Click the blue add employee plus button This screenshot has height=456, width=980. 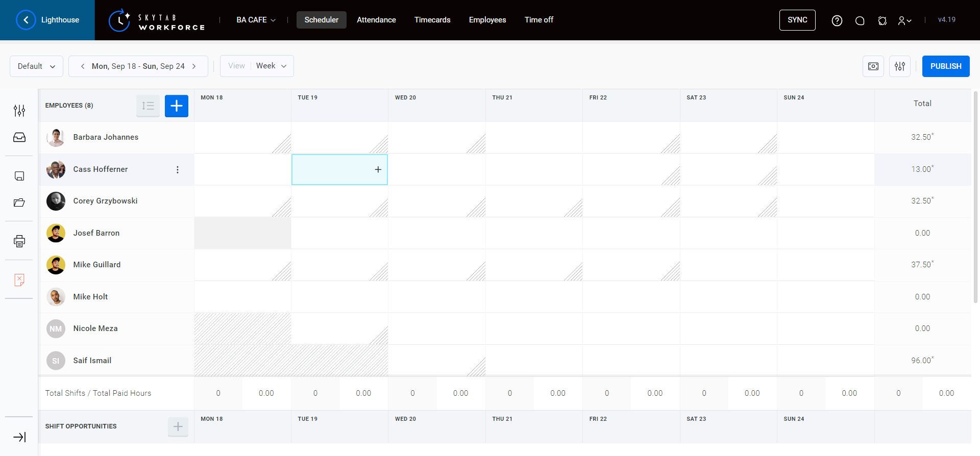pyautogui.click(x=177, y=106)
